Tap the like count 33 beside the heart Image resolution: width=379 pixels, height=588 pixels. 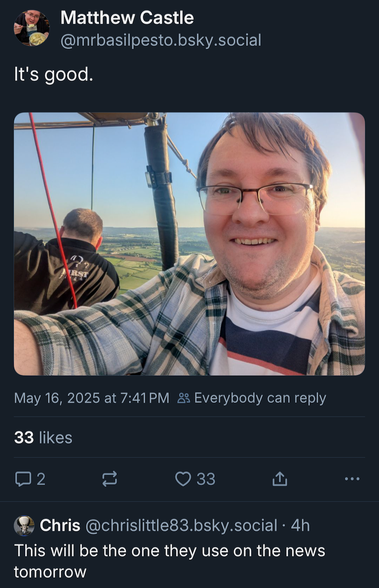point(206,479)
